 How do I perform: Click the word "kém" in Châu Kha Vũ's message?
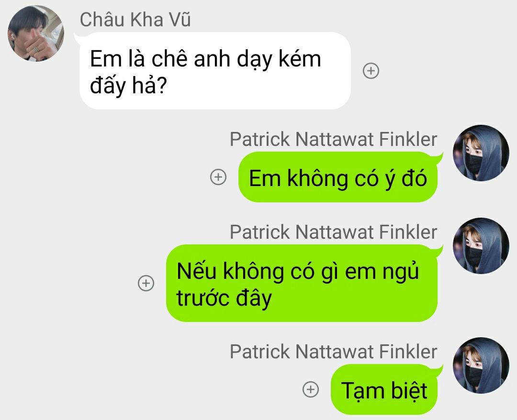300,58
